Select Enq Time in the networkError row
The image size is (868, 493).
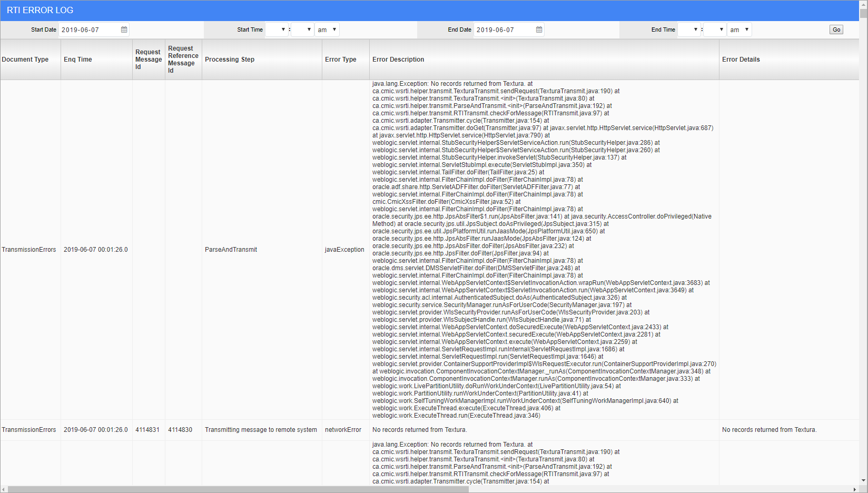pyautogui.click(x=95, y=430)
